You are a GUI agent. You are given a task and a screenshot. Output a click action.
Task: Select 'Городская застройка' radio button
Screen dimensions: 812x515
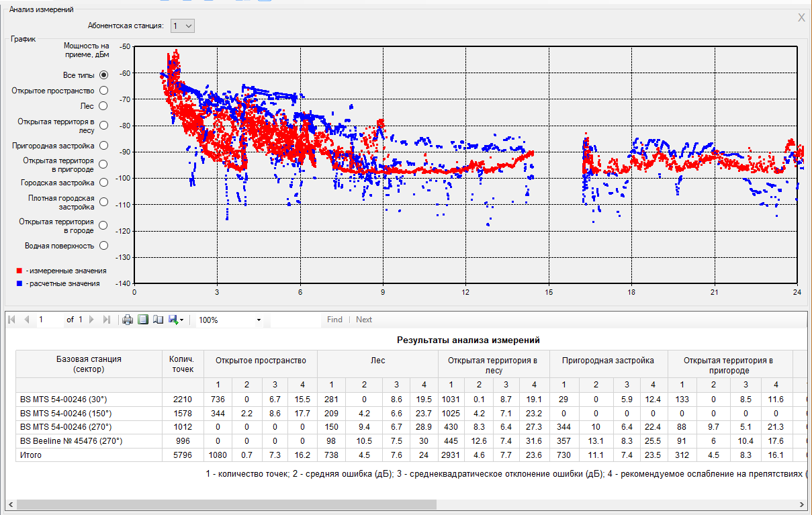(x=103, y=182)
